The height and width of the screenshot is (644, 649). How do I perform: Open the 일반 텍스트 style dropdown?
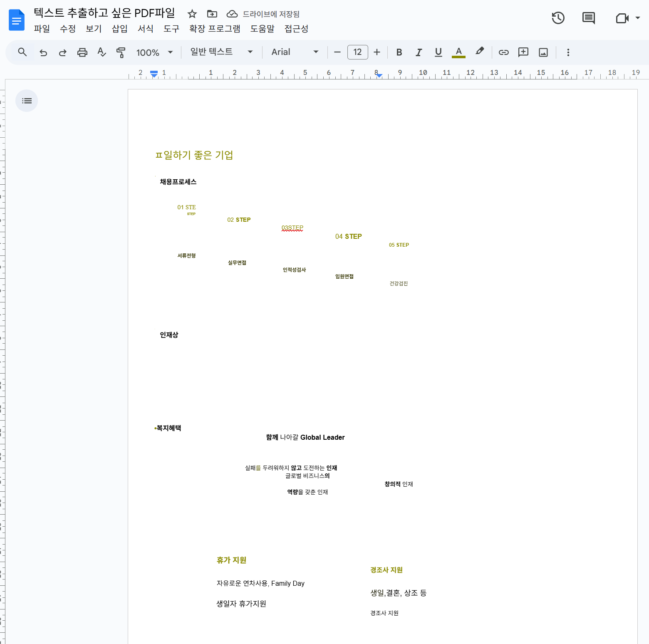pyautogui.click(x=222, y=52)
